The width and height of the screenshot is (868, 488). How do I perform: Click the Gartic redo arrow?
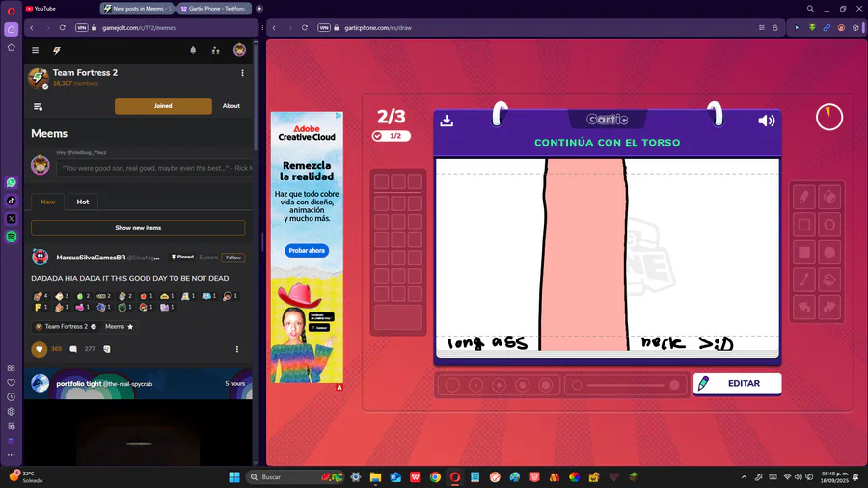829,307
